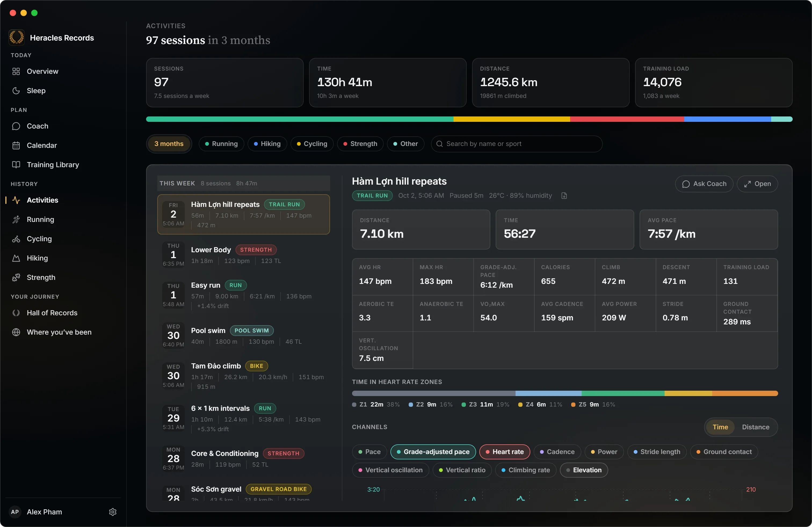Screen dimensions: 812x527
Task: Open the Pool swim session row
Action: click(244, 336)
